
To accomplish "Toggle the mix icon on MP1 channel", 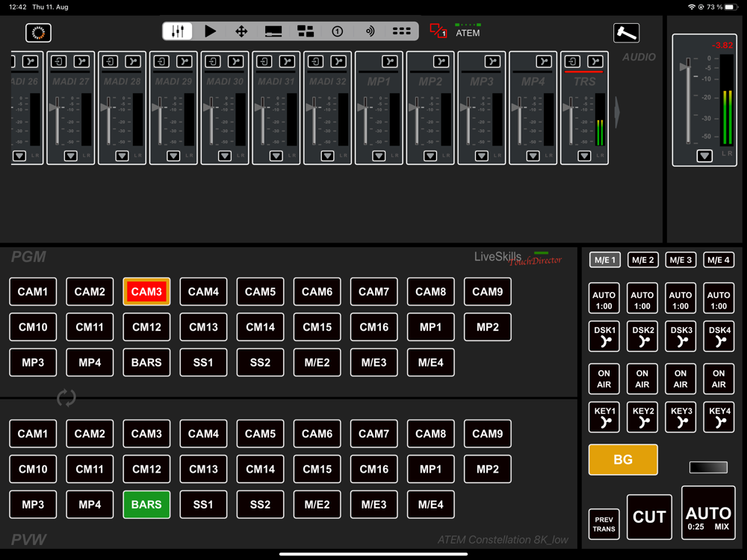I will [390, 61].
